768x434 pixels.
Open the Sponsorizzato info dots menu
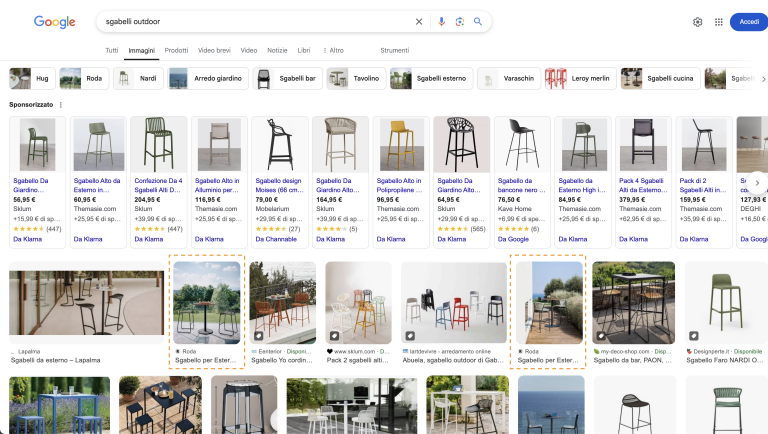61,104
